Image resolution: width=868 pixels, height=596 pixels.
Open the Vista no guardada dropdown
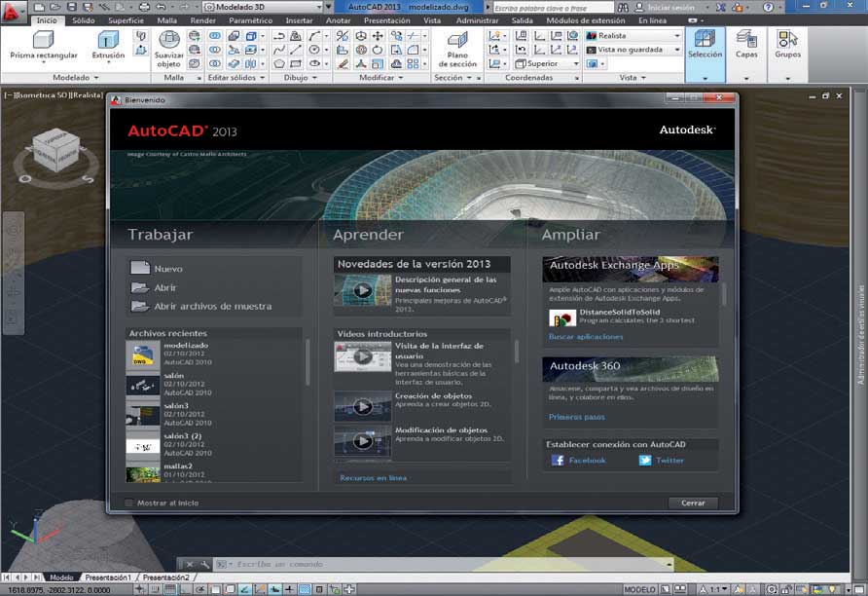633,50
